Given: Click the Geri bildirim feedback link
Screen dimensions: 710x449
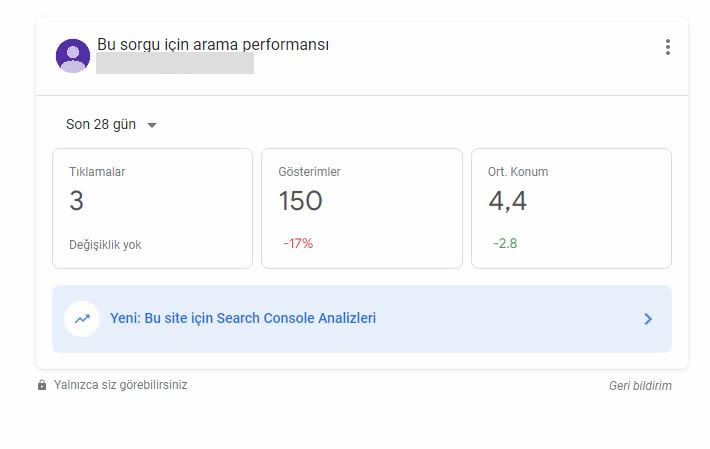Looking at the screenshot, I should (640, 386).
